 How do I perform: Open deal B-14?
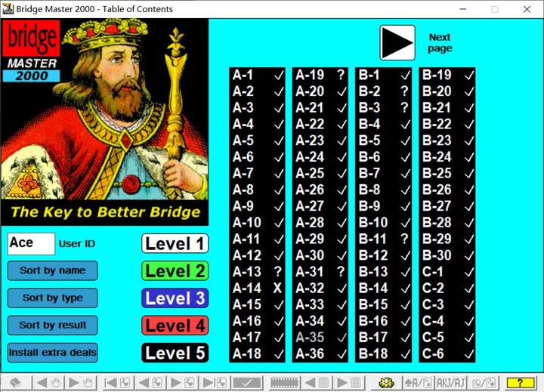(x=383, y=288)
